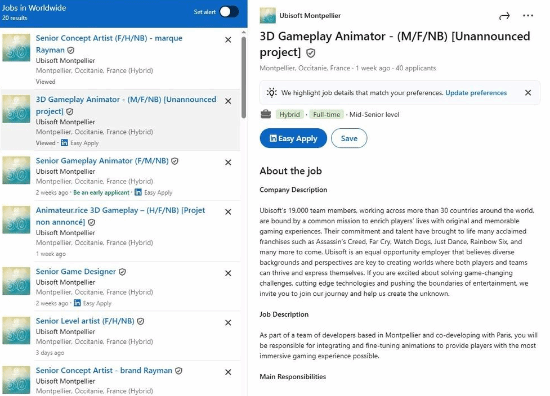Save this job

point(349,138)
